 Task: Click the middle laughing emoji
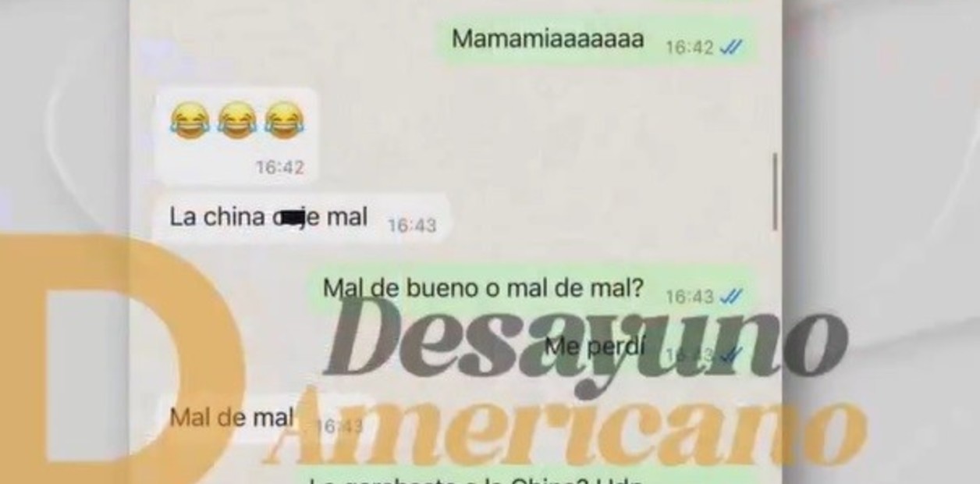click(x=236, y=122)
